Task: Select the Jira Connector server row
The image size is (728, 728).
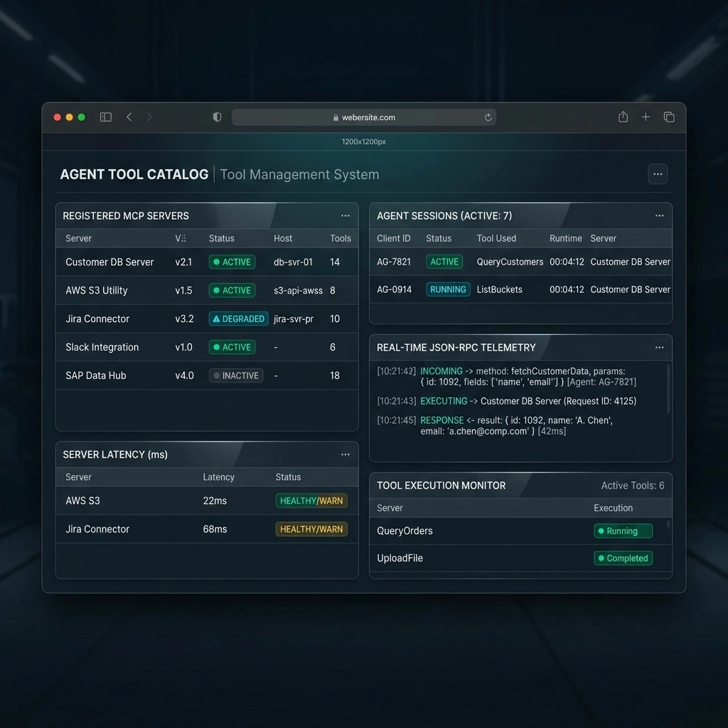Action: [x=207, y=318]
